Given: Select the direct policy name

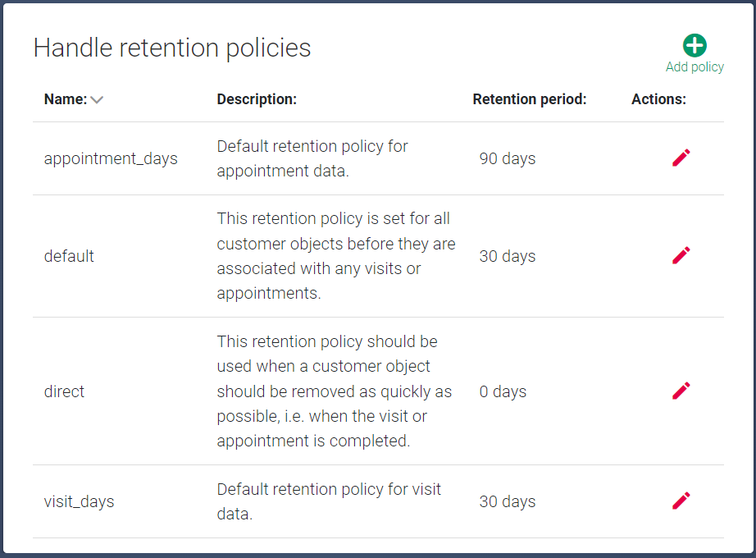Looking at the screenshot, I should [x=64, y=391].
